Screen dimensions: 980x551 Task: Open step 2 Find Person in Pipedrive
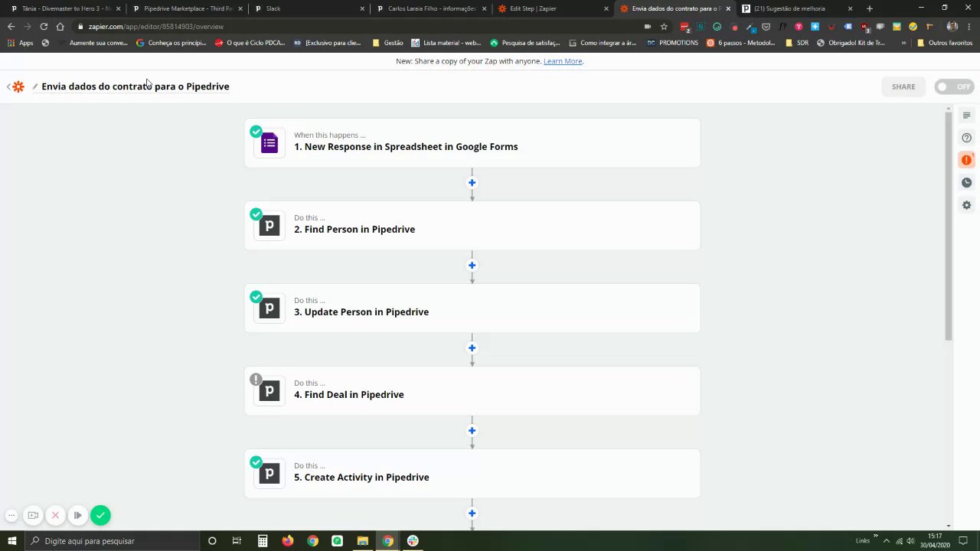click(472, 225)
